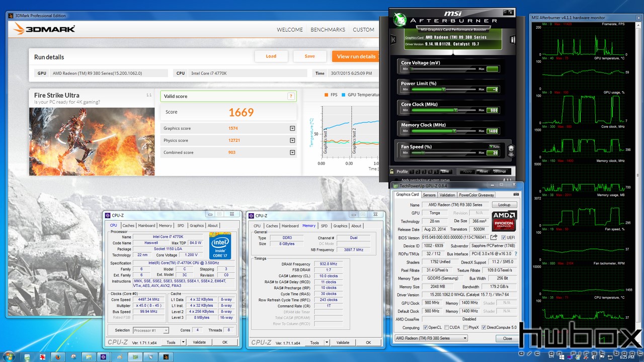
Task: Open the PowerColor Giveaway tab
Action: [476, 195]
